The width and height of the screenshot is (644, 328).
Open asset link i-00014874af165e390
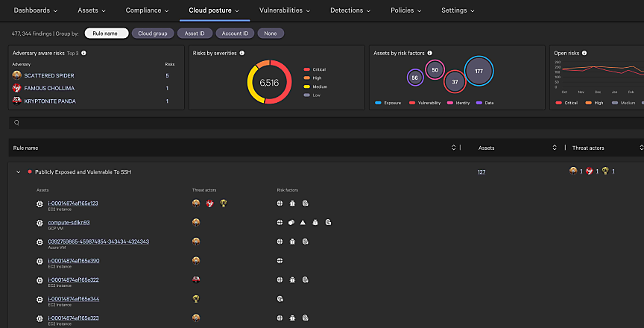(x=73, y=260)
